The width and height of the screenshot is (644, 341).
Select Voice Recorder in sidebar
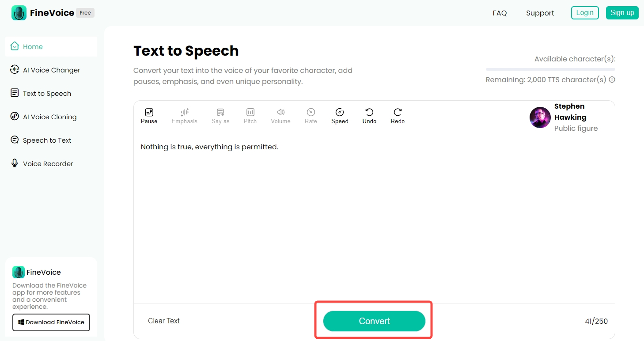coord(48,164)
